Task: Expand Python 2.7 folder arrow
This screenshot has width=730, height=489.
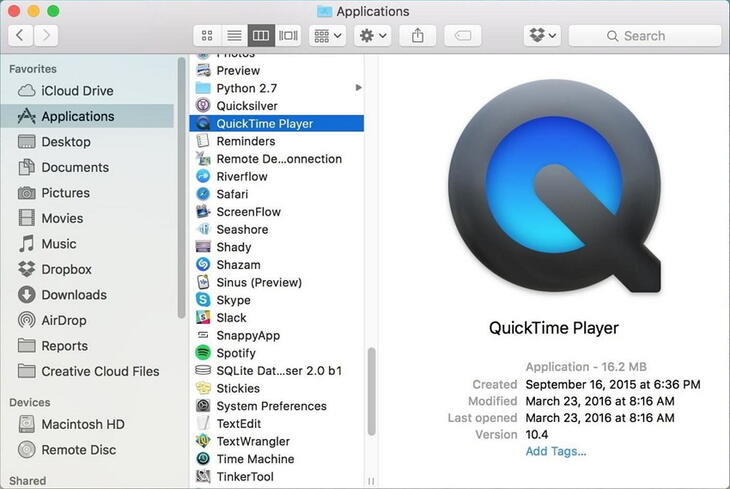Action: [358, 88]
